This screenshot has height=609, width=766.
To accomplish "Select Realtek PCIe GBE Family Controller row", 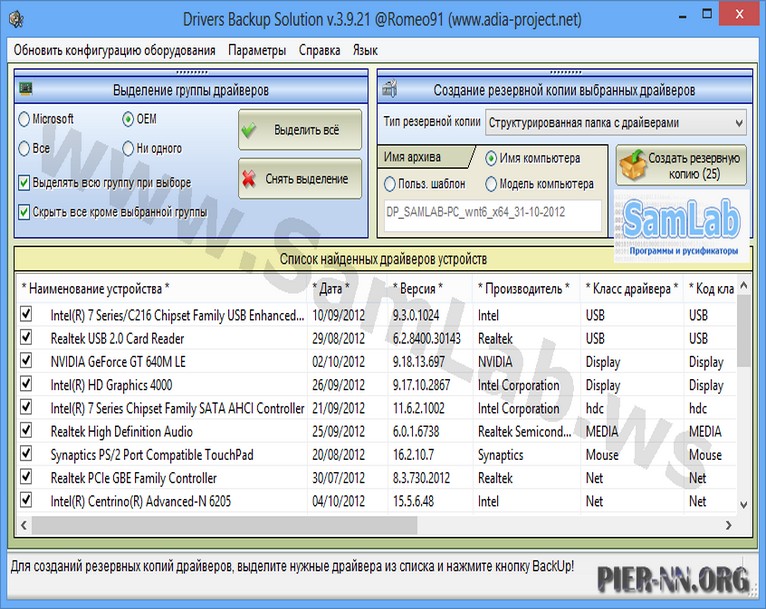I will (376, 478).
